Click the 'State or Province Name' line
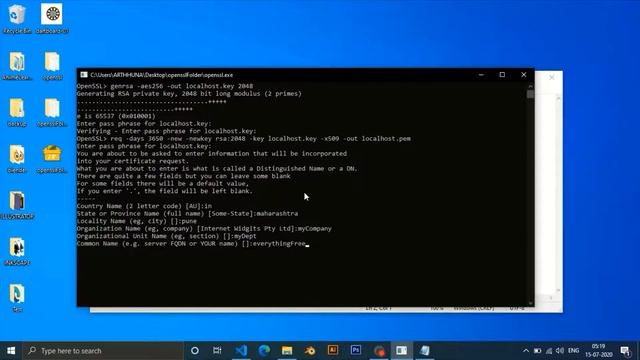 click(187, 213)
